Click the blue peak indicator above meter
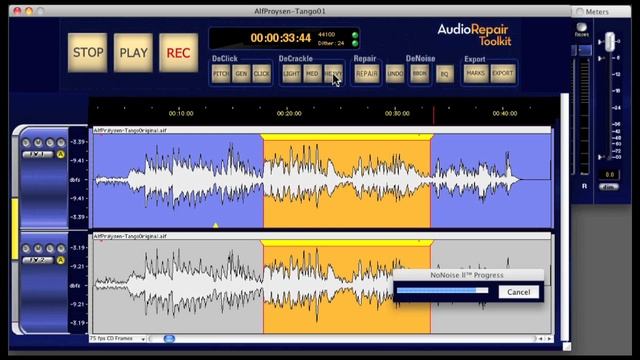Viewport: 640px width, 360px height. coord(585,50)
